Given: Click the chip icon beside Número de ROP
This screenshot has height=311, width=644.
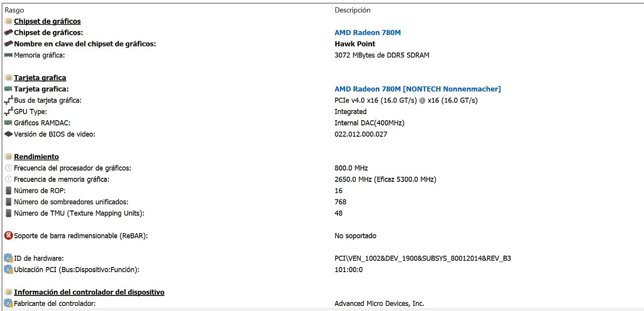Looking at the screenshot, I should coord(8,191).
